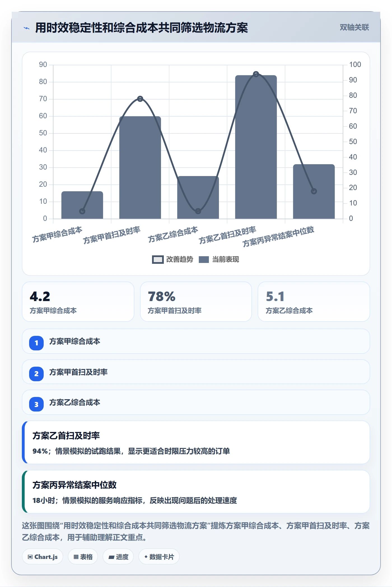Screen dimensions: 392x587
Task: Select the 方案甲首扫及时率 bar in chart
Action: (x=140, y=167)
